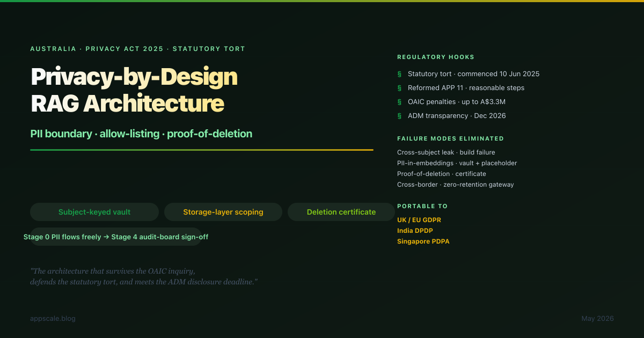Screen dimensions: 644x338
Task: Open the Singapore PDPA link
Action: 423,241
